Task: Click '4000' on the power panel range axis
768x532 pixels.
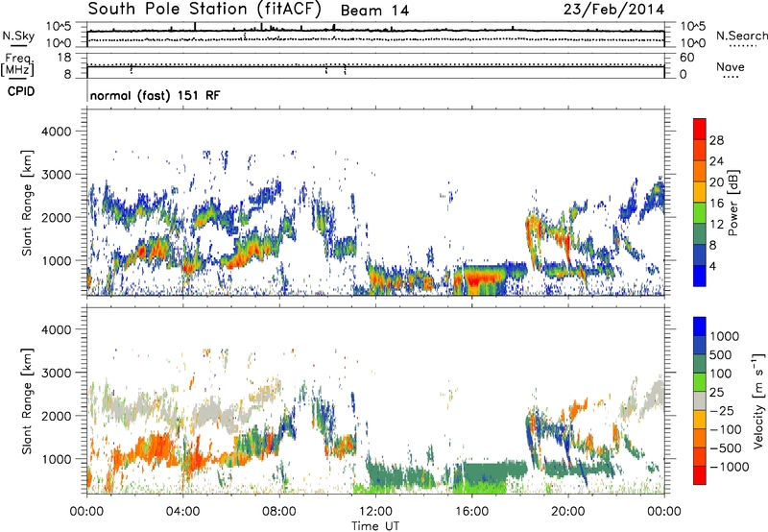Action: pos(57,132)
